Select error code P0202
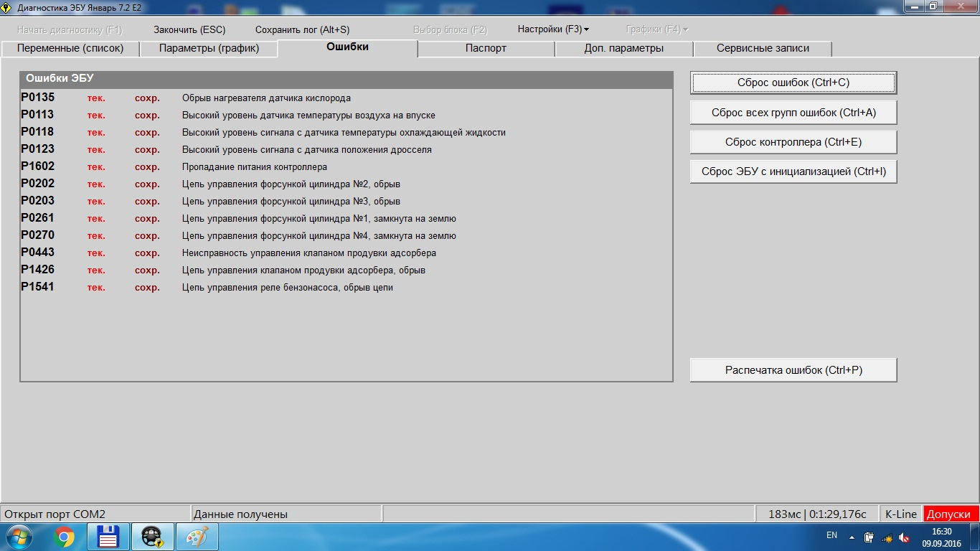980x551 pixels. 37,184
